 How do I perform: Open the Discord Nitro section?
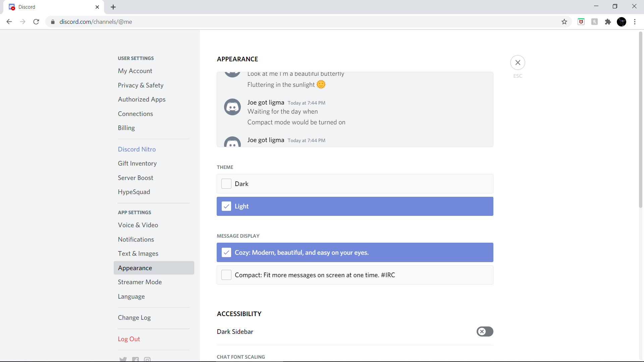click(137, 149)
